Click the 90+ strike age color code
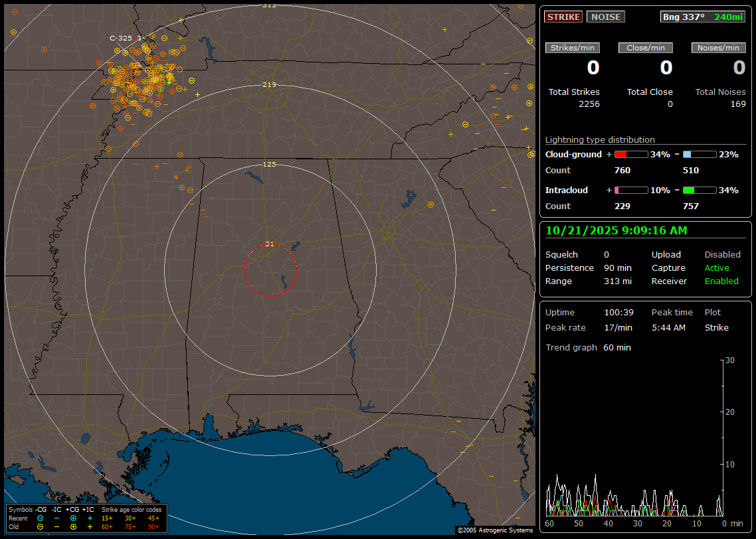The width and height of the screenshot is (756, 539). (153, 526)
